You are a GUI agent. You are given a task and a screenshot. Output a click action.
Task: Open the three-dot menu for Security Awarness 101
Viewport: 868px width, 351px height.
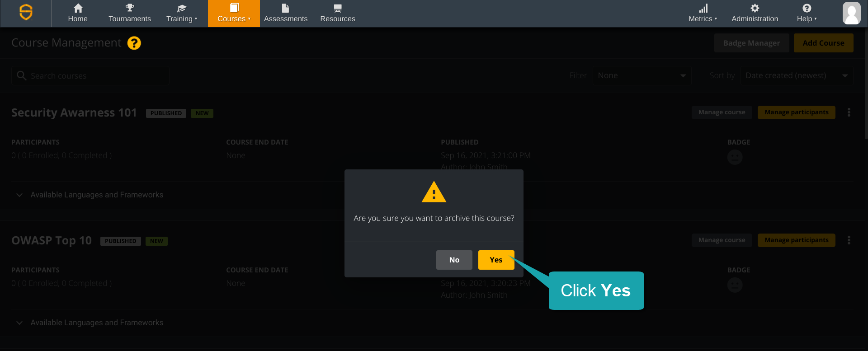coord(849,112)
